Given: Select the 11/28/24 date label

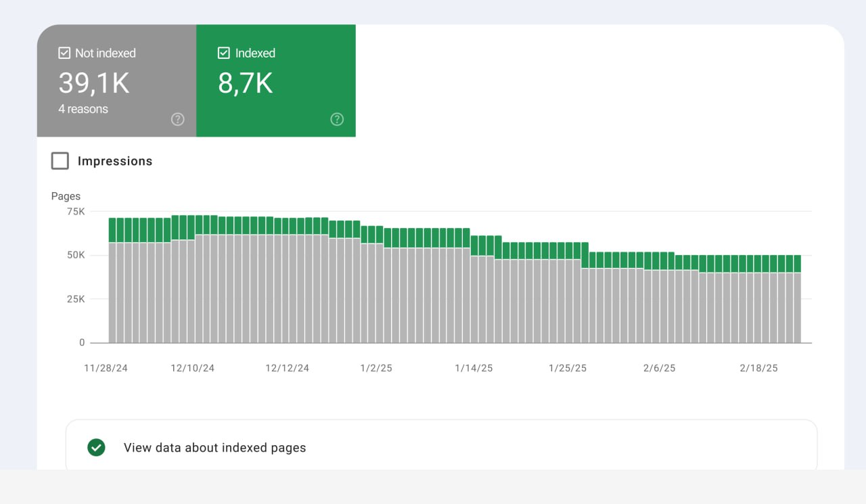Looking at the screenshot, I should pyautogui.click(x=106, y=368).
